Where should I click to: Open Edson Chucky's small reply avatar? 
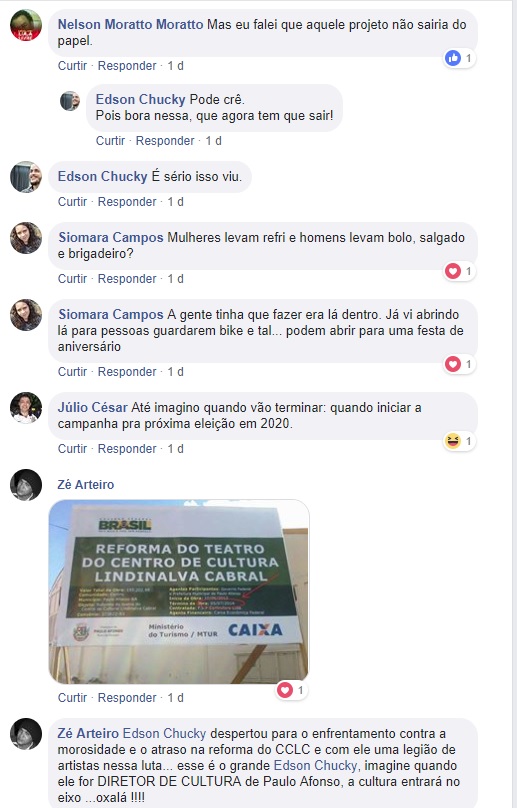point(70,101)
